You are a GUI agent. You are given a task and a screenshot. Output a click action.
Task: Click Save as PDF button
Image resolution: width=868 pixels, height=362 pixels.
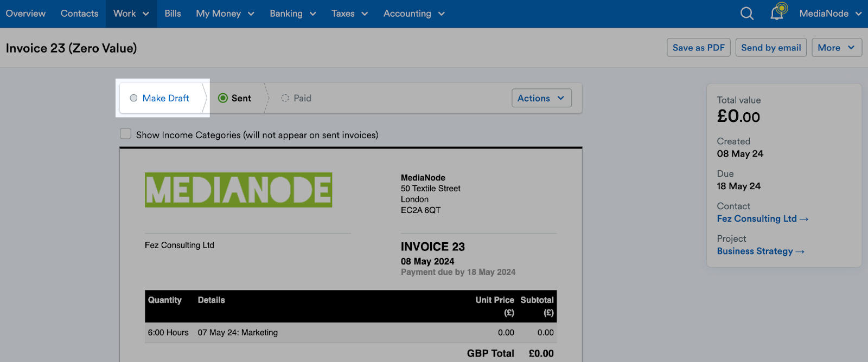tap(699, 48)
